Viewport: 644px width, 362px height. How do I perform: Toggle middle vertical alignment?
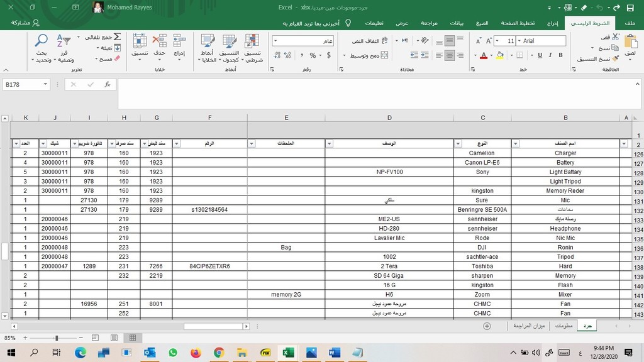coord(450,41)
